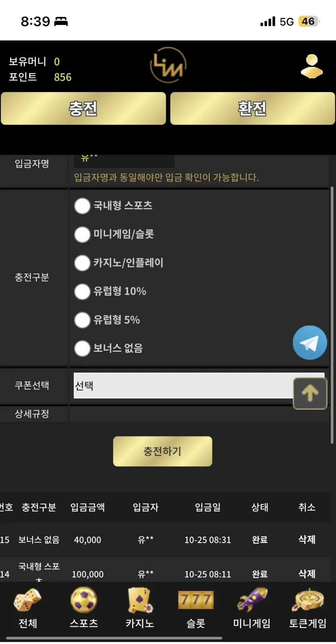Switch to the 충전 tab

pyautogui.click(x=83, y=109)
